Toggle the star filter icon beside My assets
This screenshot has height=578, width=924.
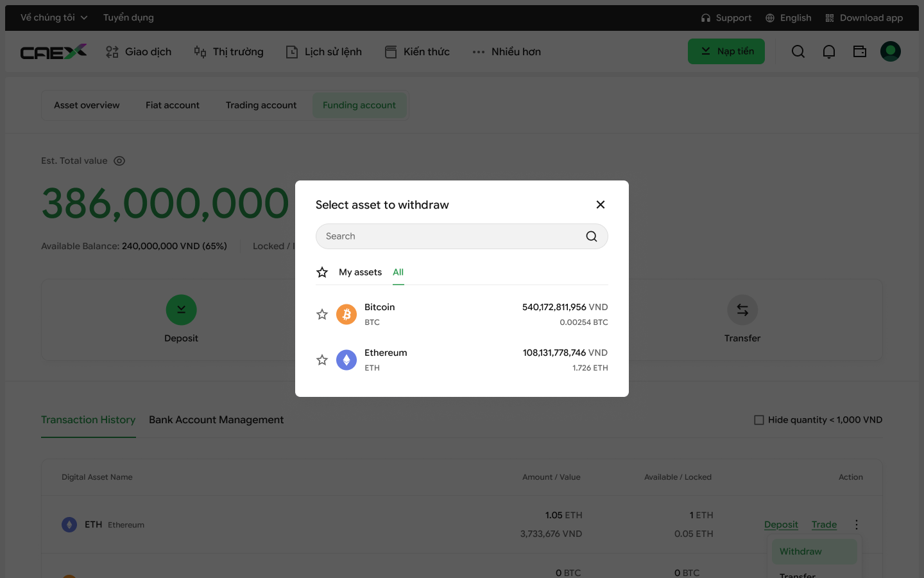tap(322, 272)
